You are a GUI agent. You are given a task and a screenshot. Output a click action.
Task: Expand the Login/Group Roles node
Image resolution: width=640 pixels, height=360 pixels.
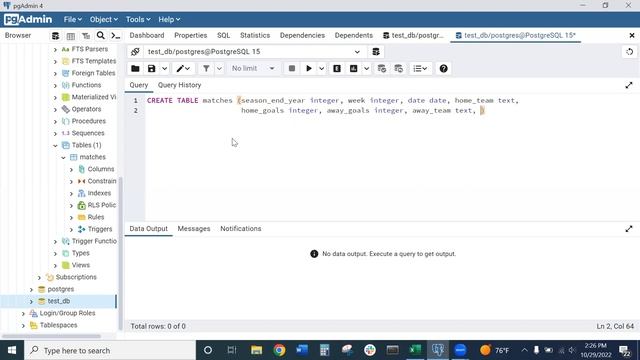pyautogui.click(x=23, y=313)
